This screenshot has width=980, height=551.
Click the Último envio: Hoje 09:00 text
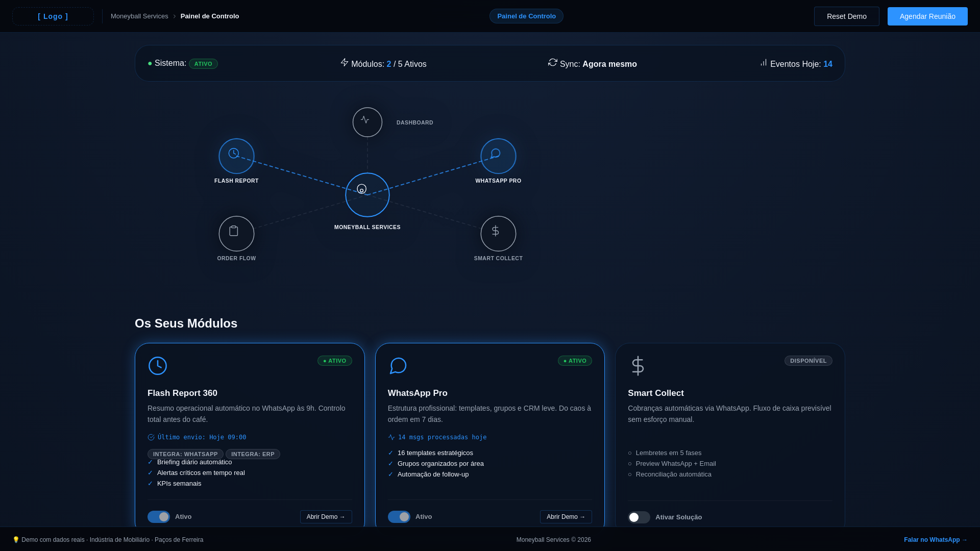click(x=202, y=437)
